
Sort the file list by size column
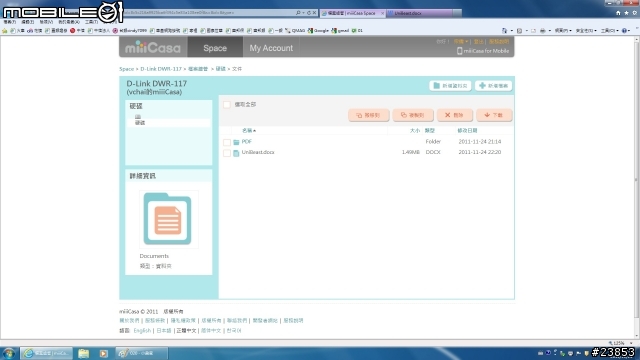[x=414, y=131]
